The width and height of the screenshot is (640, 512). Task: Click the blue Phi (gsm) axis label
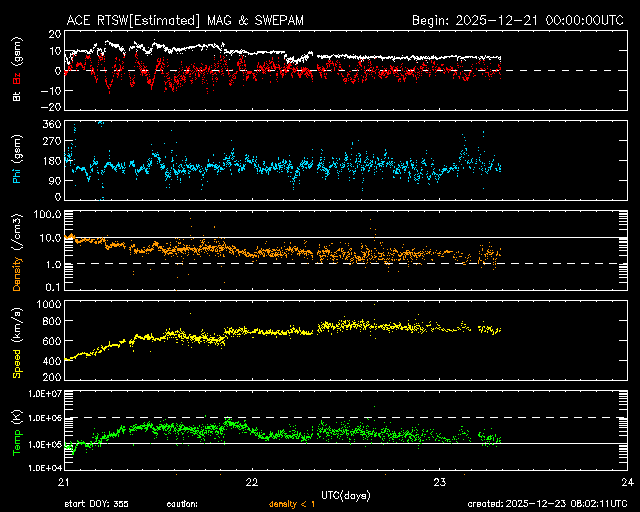pos(15,165)
